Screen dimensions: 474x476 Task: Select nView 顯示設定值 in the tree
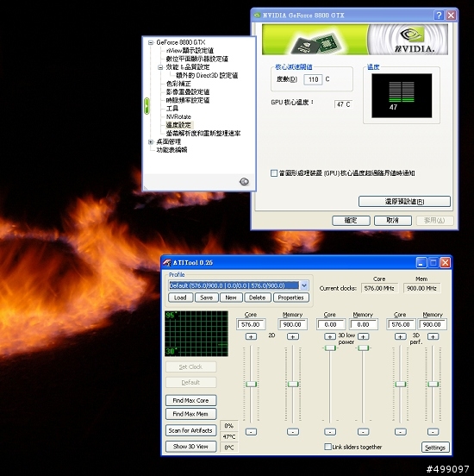(190, 50)
